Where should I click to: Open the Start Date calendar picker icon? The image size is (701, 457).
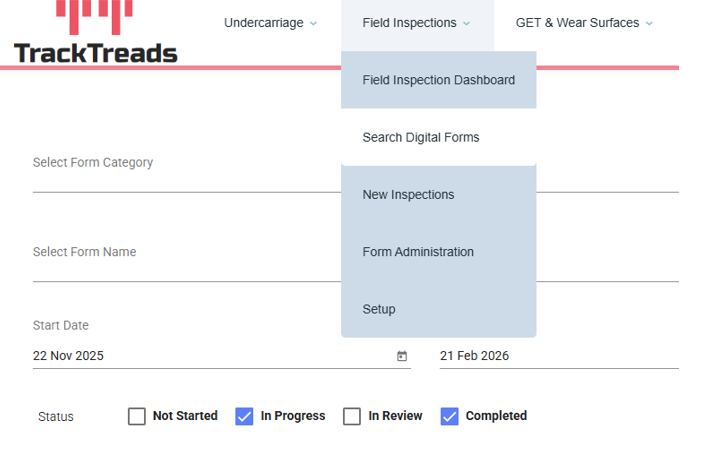(402, 356)
